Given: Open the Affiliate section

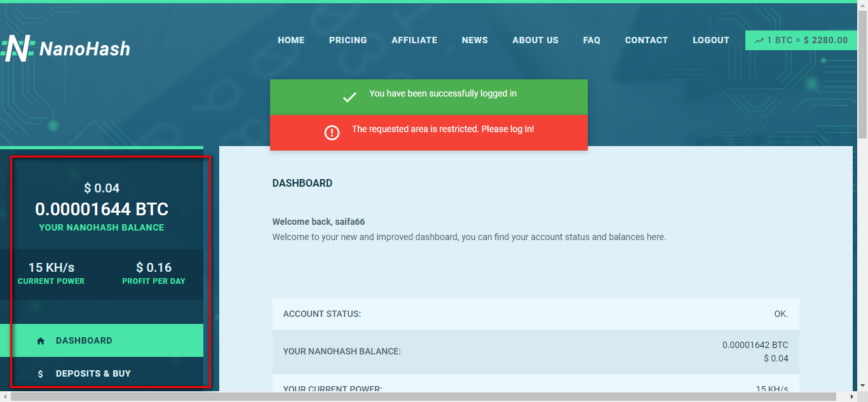Looking at the screenshot, I should pos(414,40).
